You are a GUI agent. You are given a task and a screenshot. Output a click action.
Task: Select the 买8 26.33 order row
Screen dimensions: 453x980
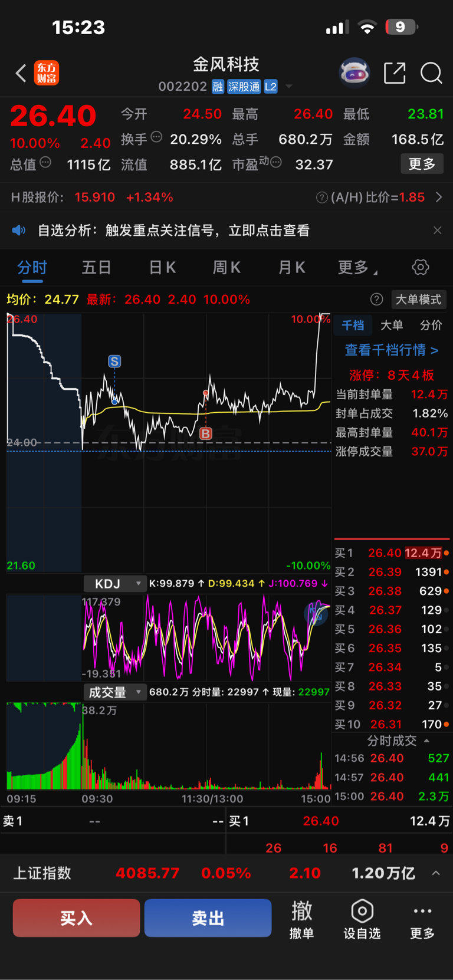tap(392, 686)
